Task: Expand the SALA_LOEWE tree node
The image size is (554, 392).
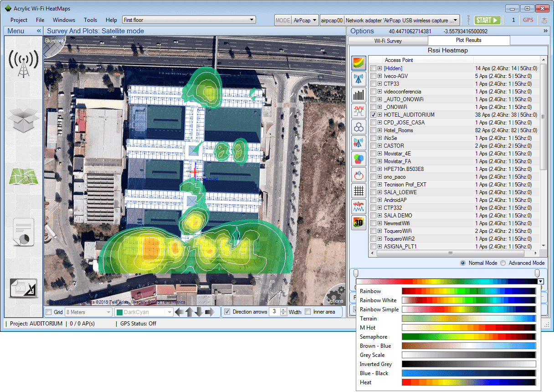Action: (380, 192)
